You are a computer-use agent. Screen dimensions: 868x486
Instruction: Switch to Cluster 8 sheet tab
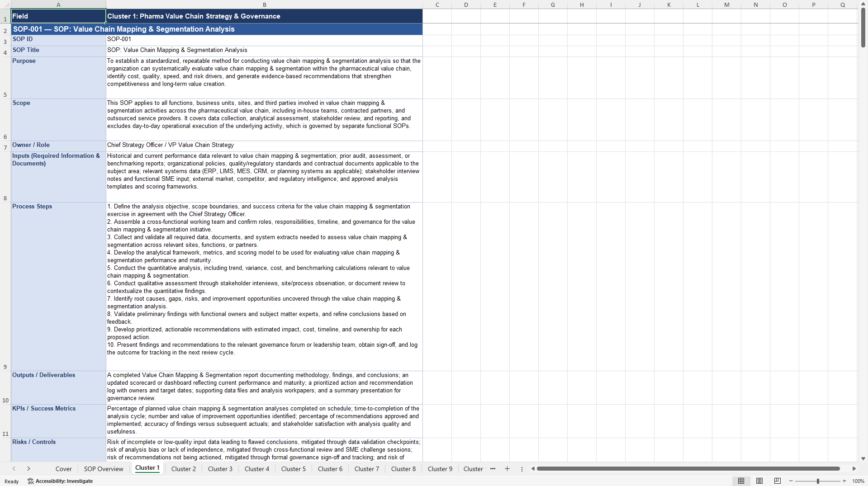[403, 469]
